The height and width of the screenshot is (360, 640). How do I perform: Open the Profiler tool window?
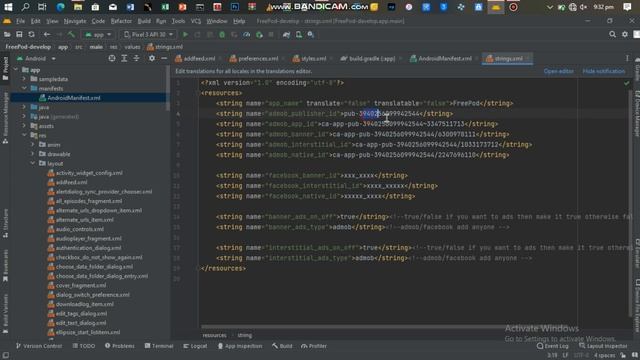(313, 346)
